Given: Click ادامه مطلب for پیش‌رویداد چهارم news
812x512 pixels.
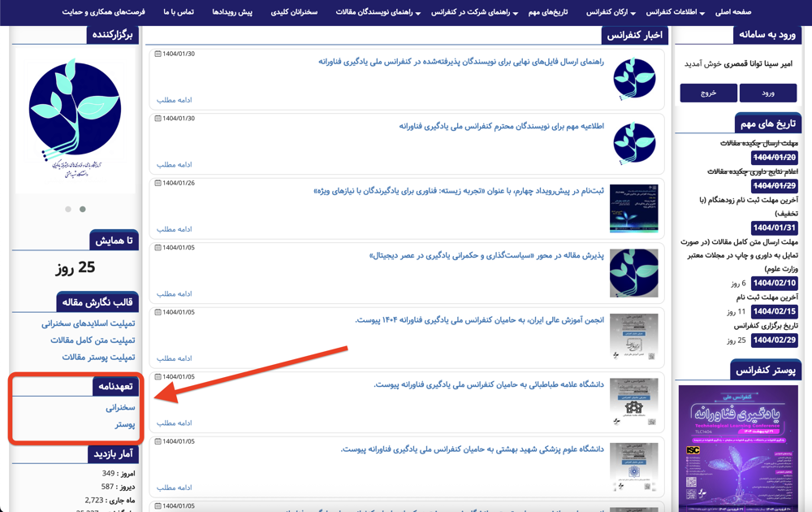Looking at the screenshot, I should 174,229.
